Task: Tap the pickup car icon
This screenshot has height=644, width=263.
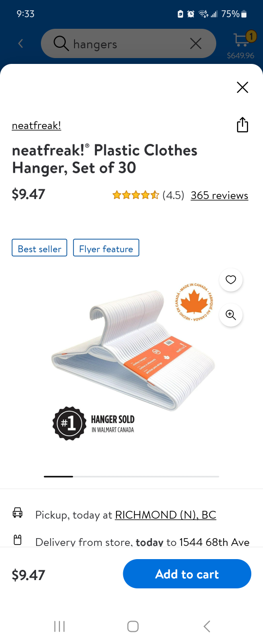Action: click(x=18, y=513)
